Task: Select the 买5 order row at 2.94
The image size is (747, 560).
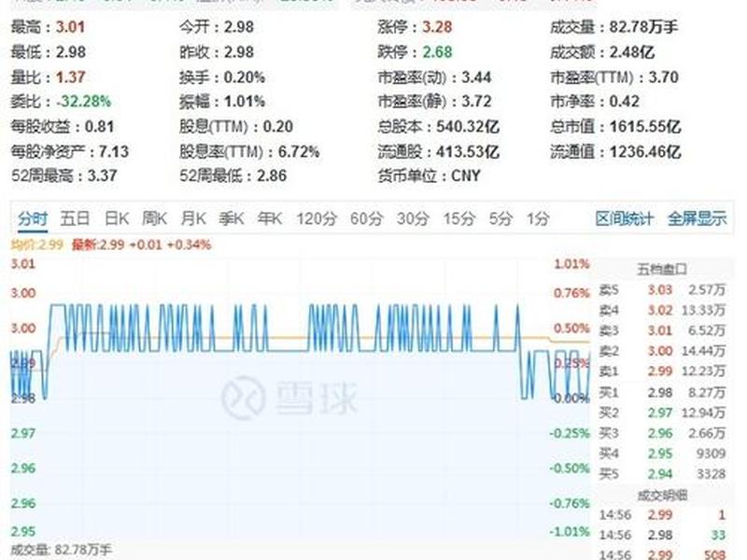Action: [x=662, y=474]
